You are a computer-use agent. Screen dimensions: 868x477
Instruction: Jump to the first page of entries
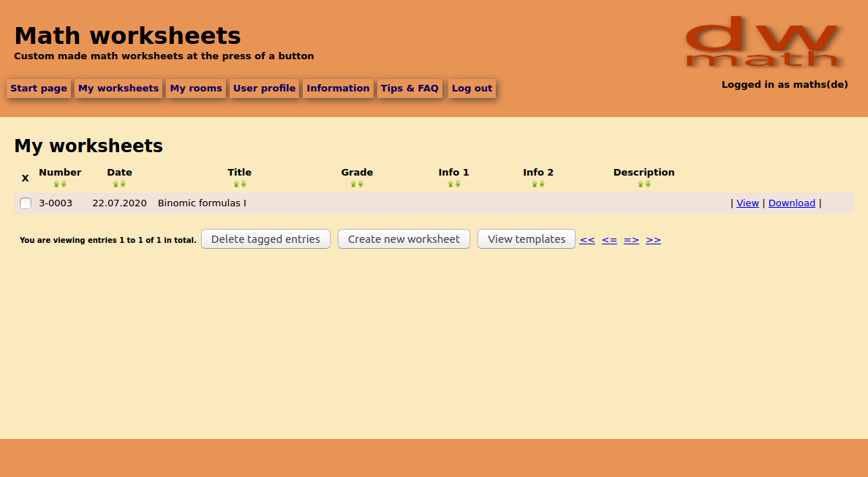pyautogui.click(x=587, y=239)
